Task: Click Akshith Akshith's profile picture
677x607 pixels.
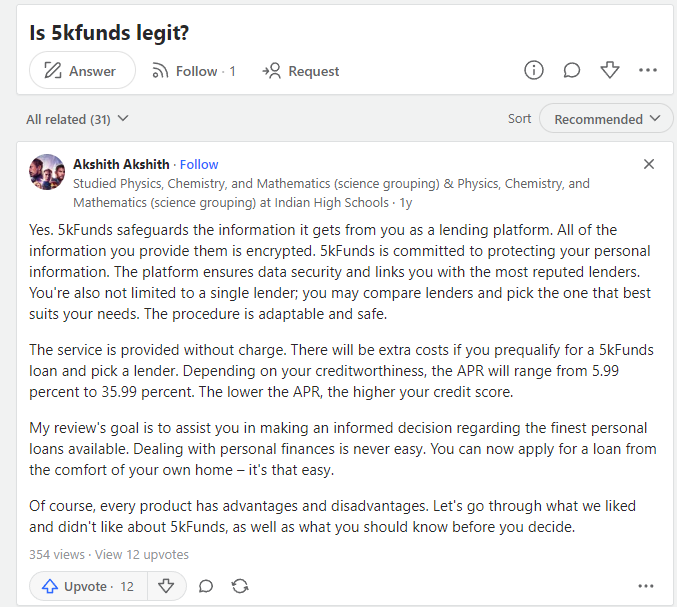Action: coord(48,173)
